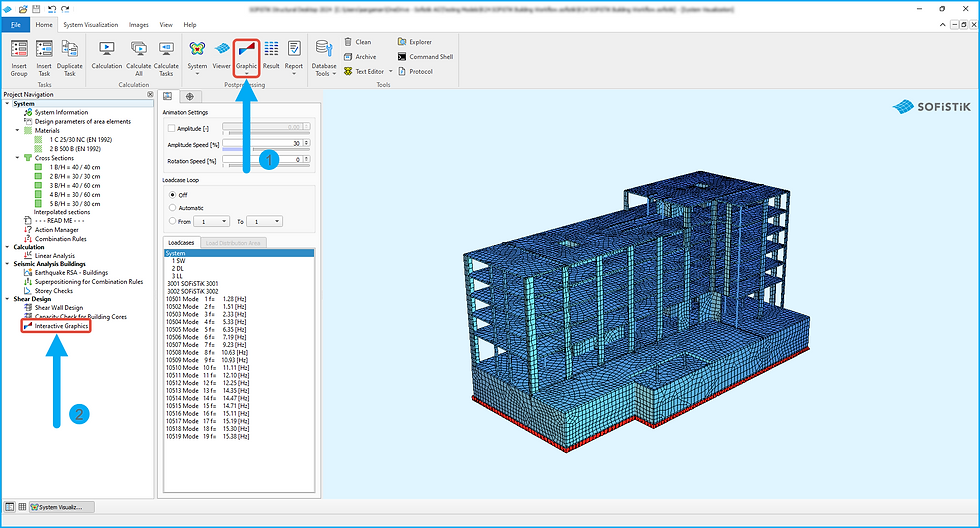The height and width of the screenshot is (528, 980).
Task: Click the Save quick-access icon
Action: pyautogui.click(x=36, y=9)
